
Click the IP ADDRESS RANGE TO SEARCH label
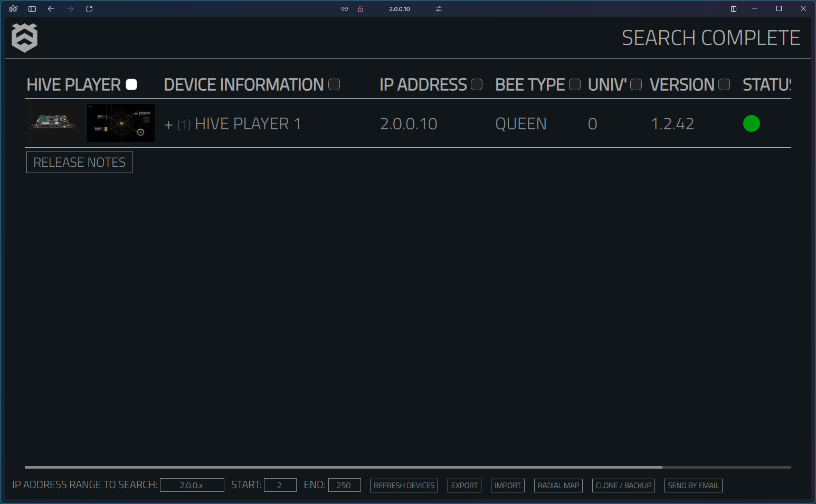point(84,484)
